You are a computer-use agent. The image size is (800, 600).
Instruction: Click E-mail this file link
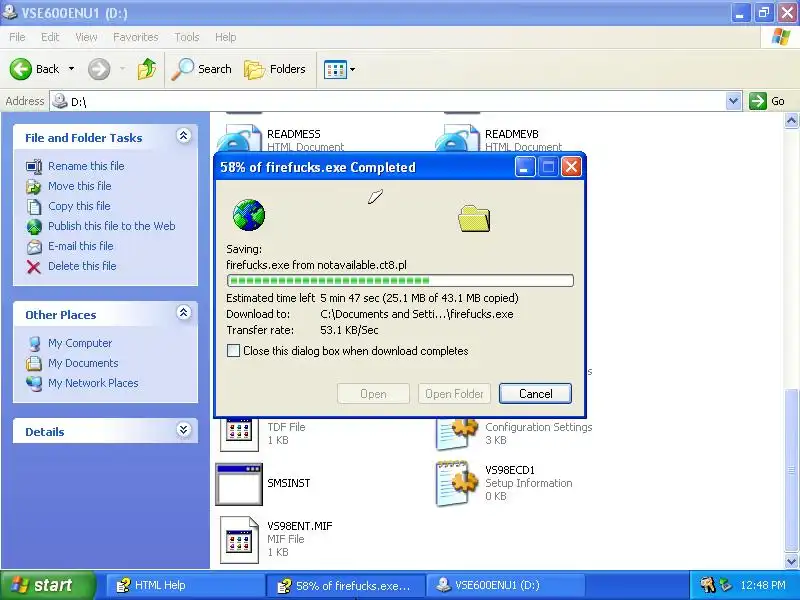(81, 245)
